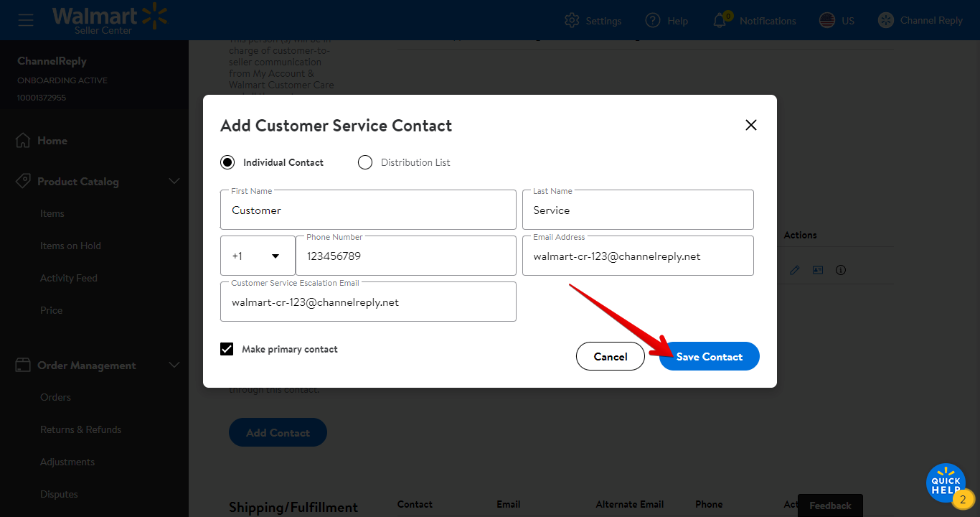Open Settings gear icon
This screenshot has width=980, height=517.
[x=572, y=20]
